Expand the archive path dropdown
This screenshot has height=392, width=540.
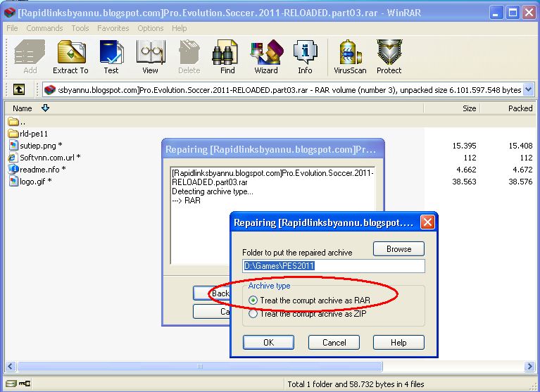[x=528, y=90]
